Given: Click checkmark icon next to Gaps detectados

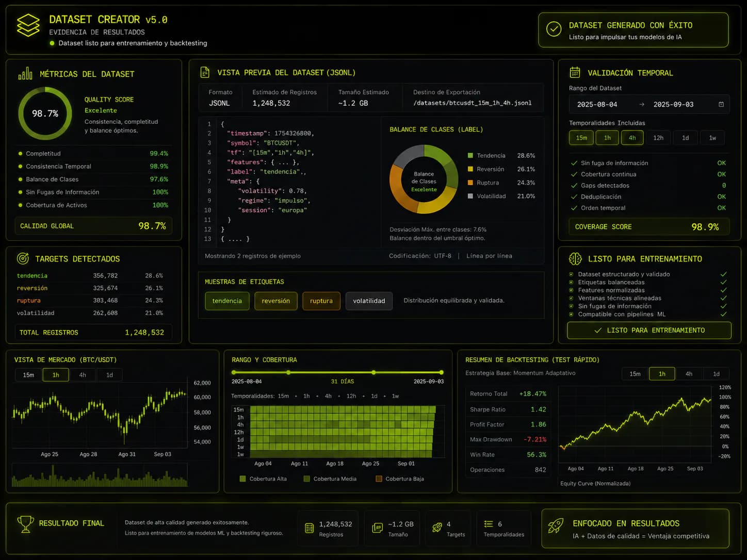Looking at the screenshot, I should 574,186.
